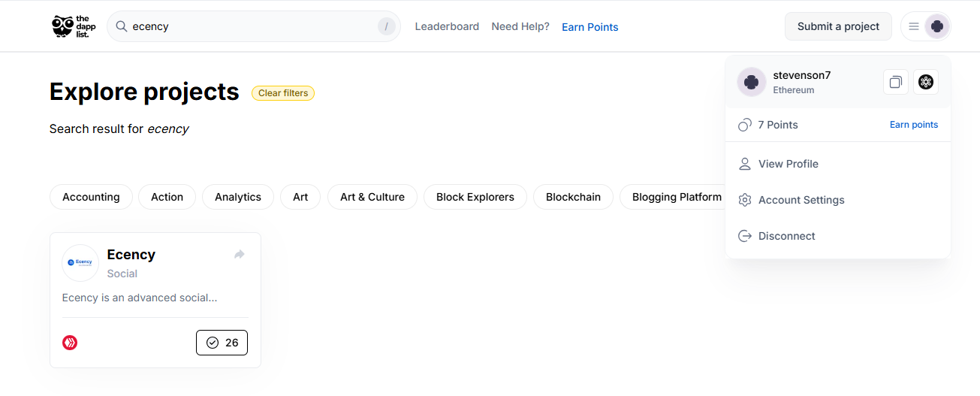The image size is (980, 396).
Task: Click the Ecency project title
Action: point(131,255)
